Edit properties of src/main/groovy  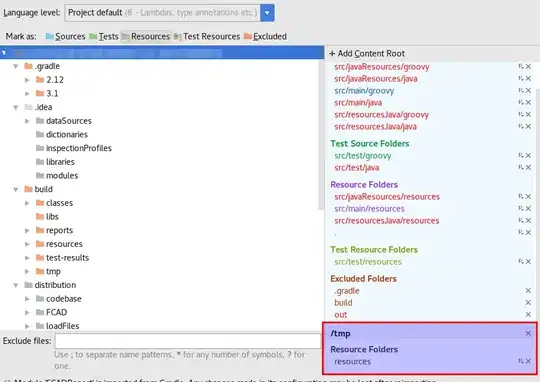point(521,91)
